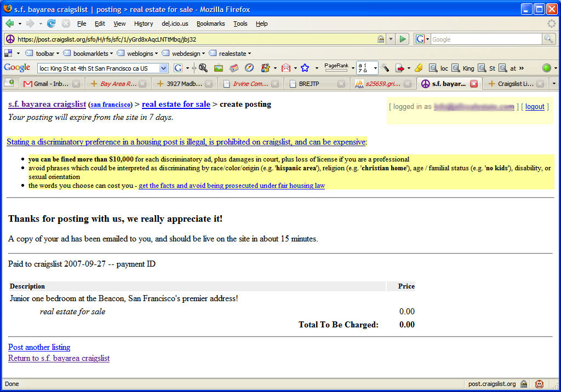Click the monkey icon in status bar
The width and height of the screenshot is (561, 392).
click(x=539, y=384)
